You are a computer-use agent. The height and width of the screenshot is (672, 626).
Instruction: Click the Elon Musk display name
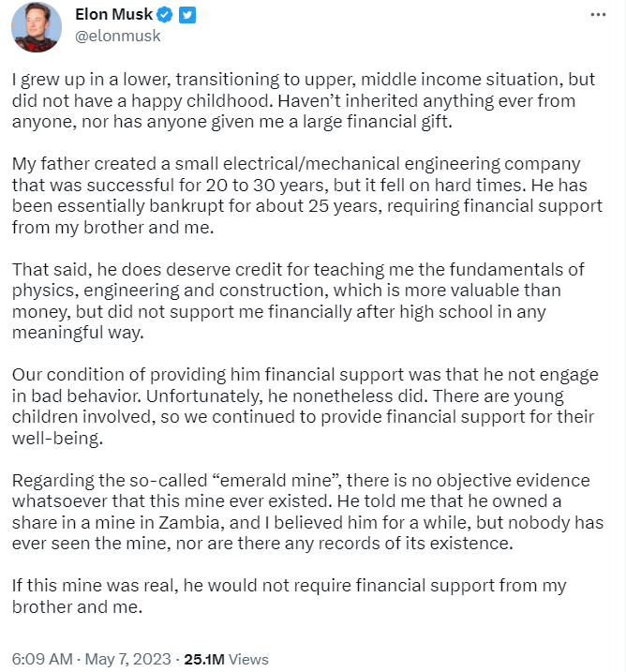[113, 15]
